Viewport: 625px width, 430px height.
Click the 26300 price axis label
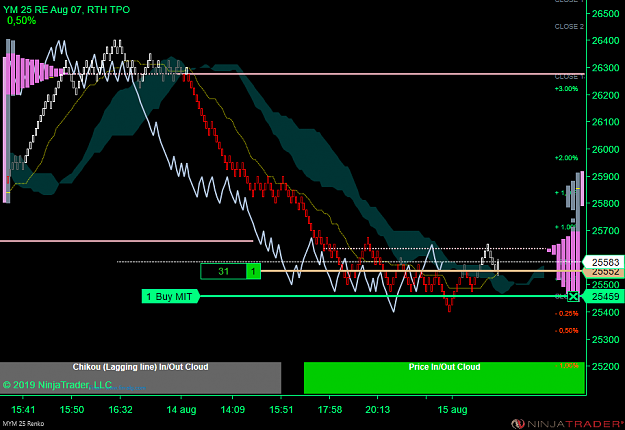point(605,68)
